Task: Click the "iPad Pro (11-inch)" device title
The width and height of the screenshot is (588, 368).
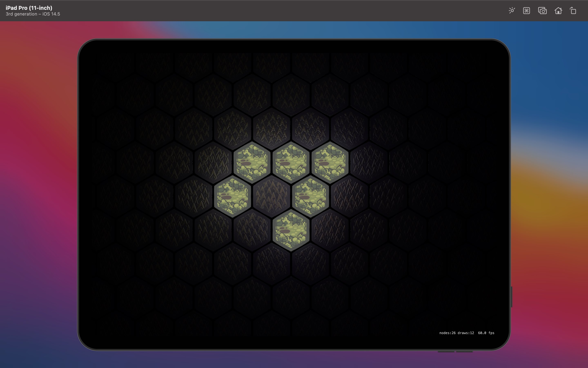Action: [x=29, y=8]
